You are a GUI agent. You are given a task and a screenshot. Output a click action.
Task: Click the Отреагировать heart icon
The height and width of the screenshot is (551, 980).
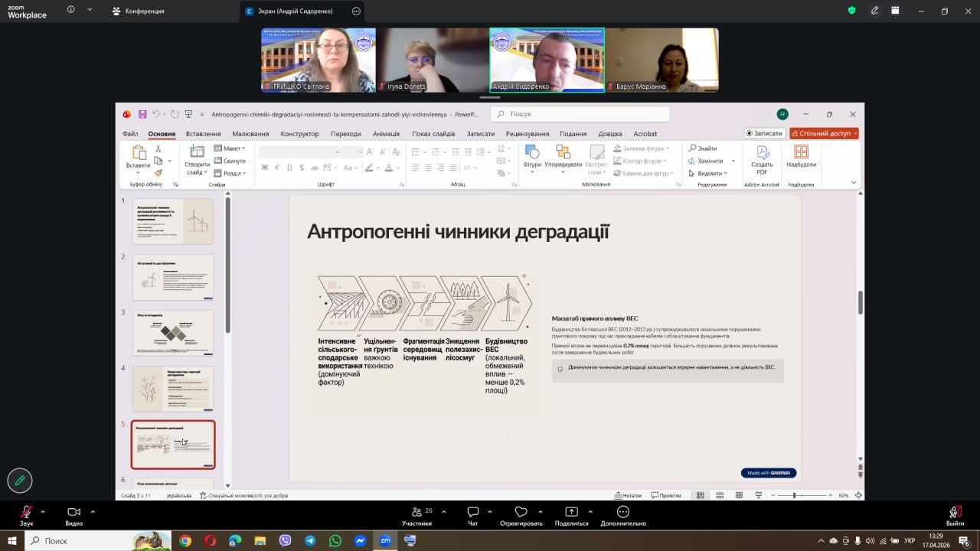tap(521, 512)
